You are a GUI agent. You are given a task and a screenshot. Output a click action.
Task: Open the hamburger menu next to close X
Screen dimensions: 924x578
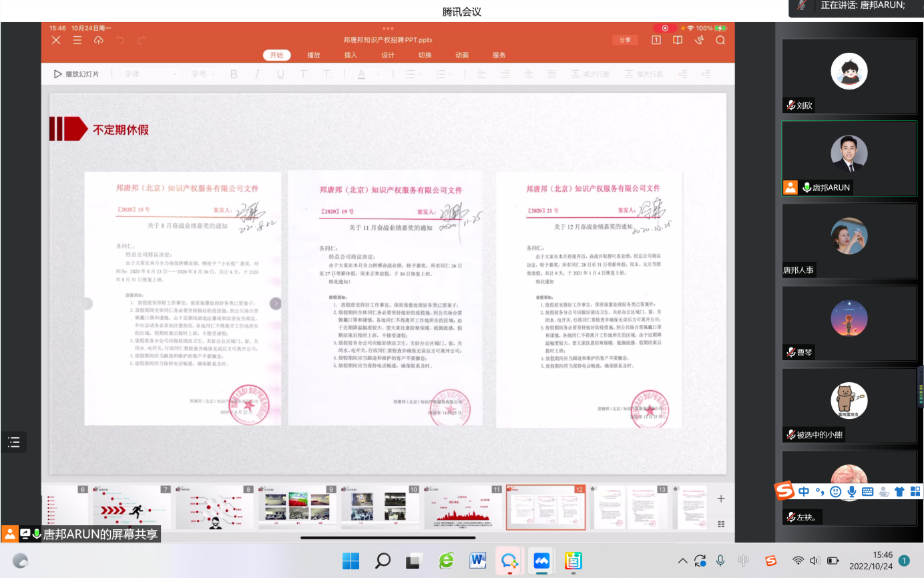coord(77,40)
